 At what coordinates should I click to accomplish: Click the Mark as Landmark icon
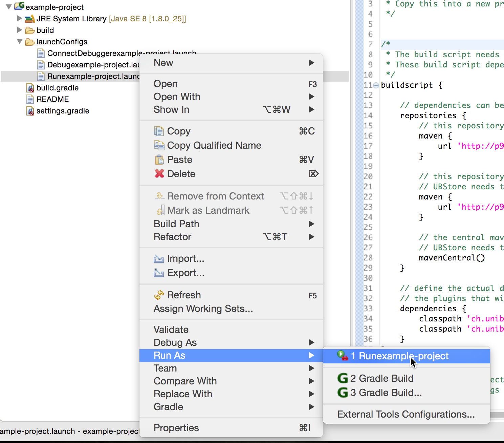(160, 210)
